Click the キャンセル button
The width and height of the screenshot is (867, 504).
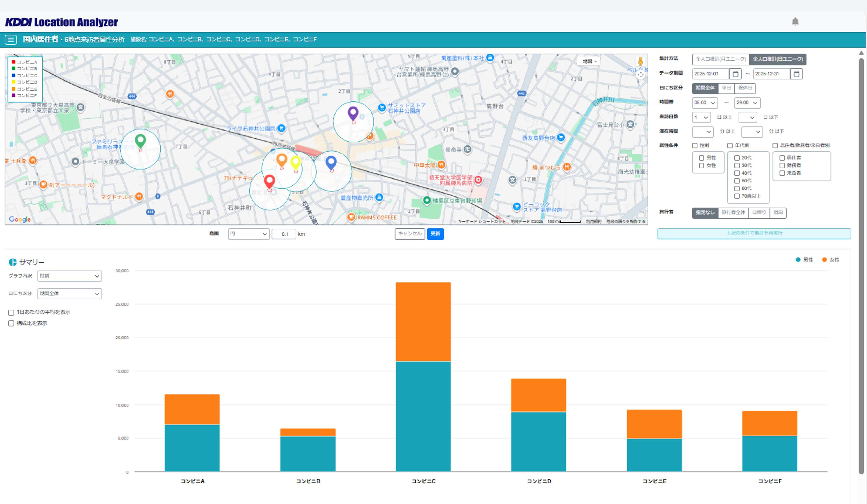409,234
